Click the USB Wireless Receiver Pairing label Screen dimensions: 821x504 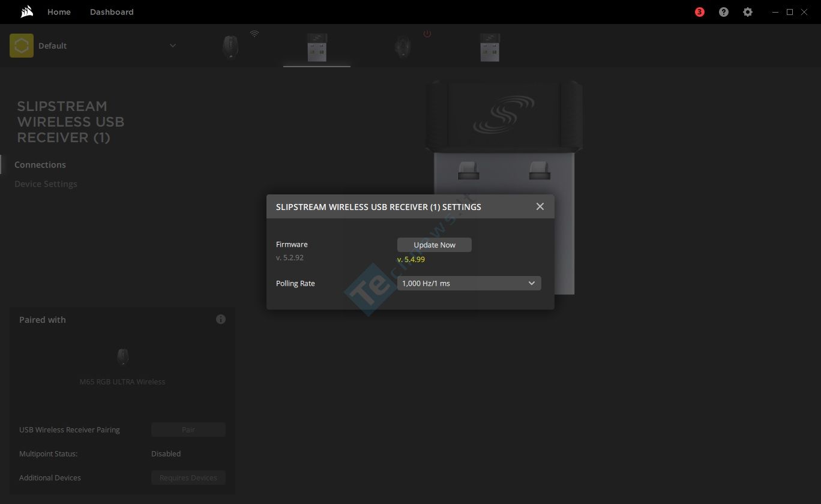(70, 430)
